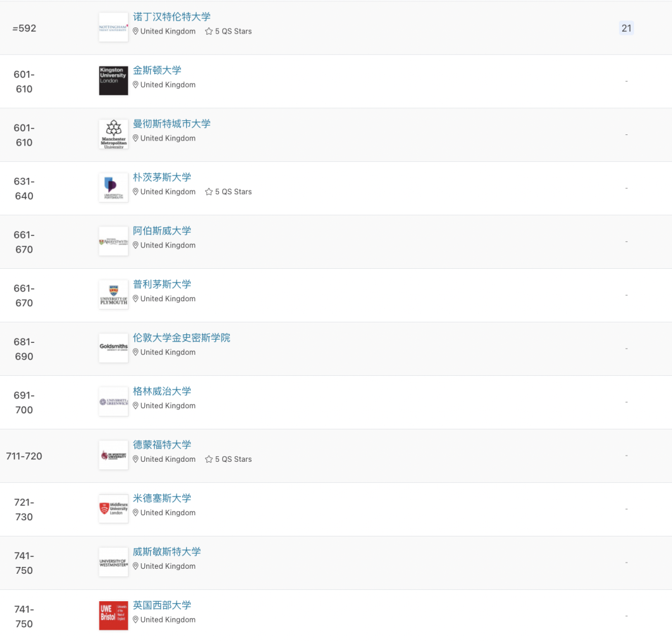Click "United Kingdom" under 伦敦大学金史密斯学院
Image resolution: width=672 pixels, height=641 pixels.
168,352
